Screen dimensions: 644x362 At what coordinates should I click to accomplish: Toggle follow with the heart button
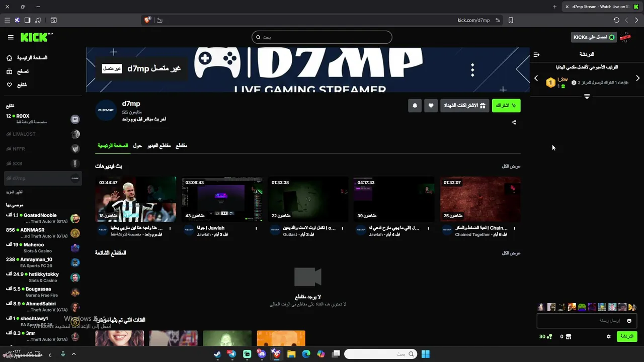tap(431, 106)
